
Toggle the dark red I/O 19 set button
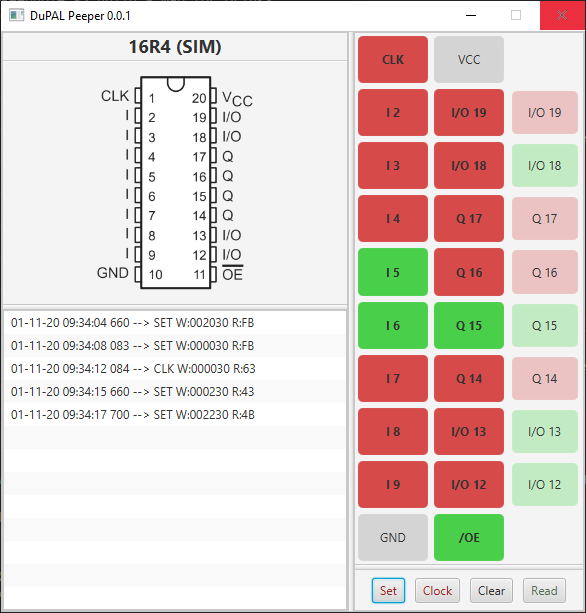(469, 113)
